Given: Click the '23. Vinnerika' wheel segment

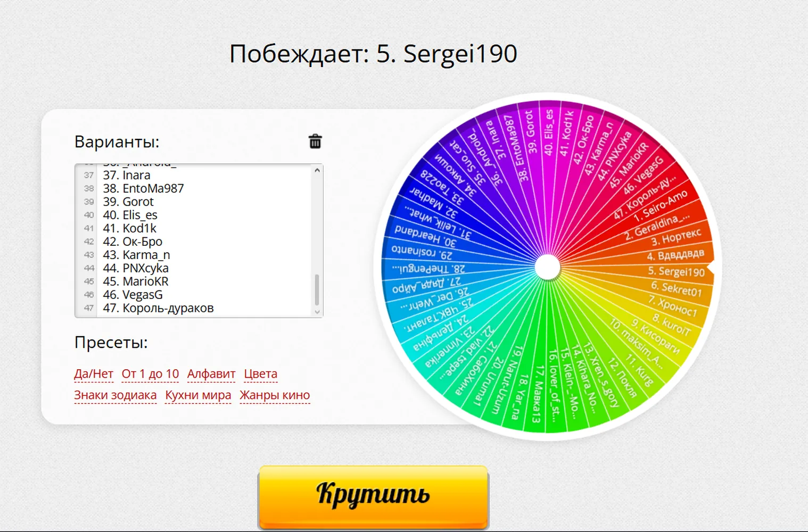Looking at the screenshot, I should pos(450,346).
